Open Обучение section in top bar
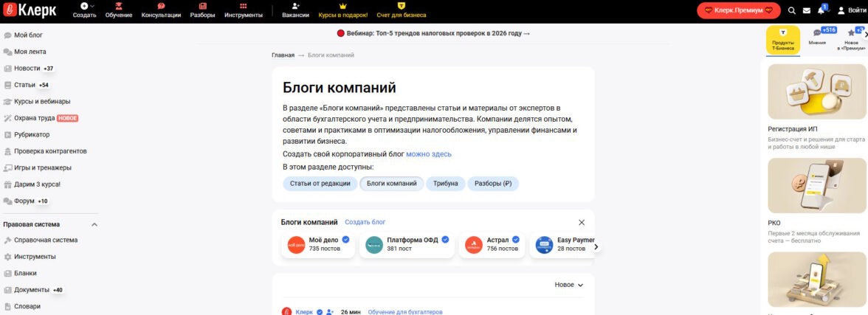Viewport: 868px width, 315px height. pos(118,10)
